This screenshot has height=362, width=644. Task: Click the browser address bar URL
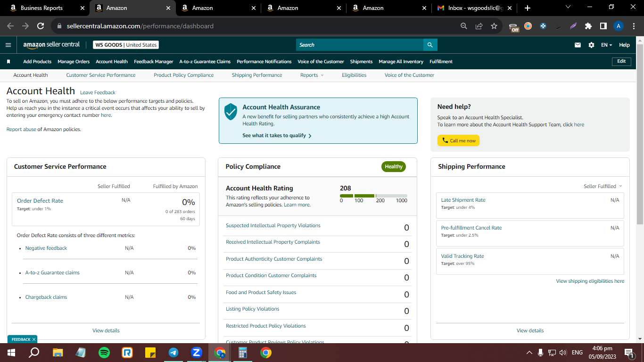click(140, 26)
